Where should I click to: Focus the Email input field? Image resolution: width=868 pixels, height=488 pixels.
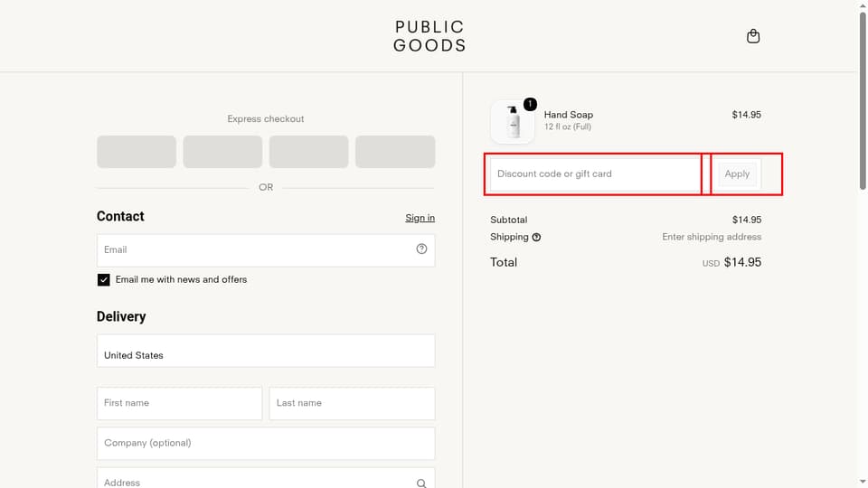pos(266,250)
